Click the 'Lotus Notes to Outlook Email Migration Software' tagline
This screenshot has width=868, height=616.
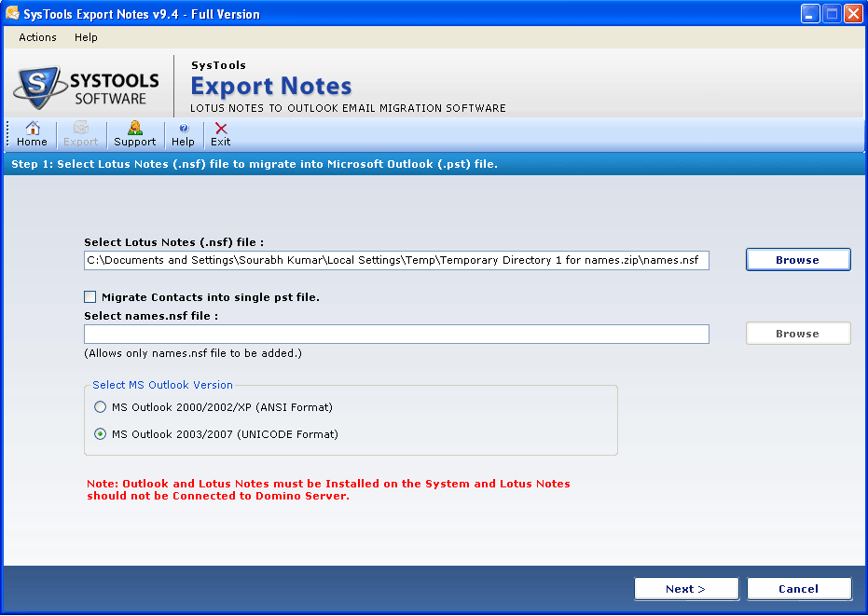pyautogui.click(x=348, y=108)
